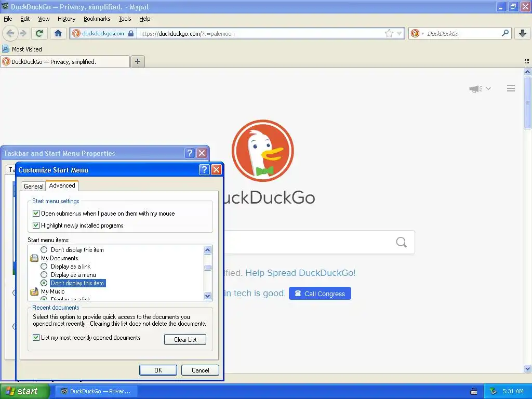The image size is (532, 399).
Task: Click DuckDuckGo taskbar window button
Action: pos(96,391)
